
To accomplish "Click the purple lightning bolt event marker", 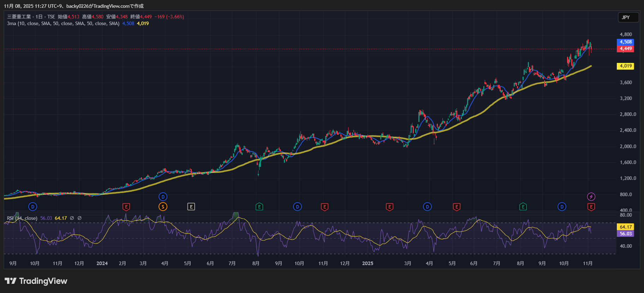I will [x=591, y=197].
